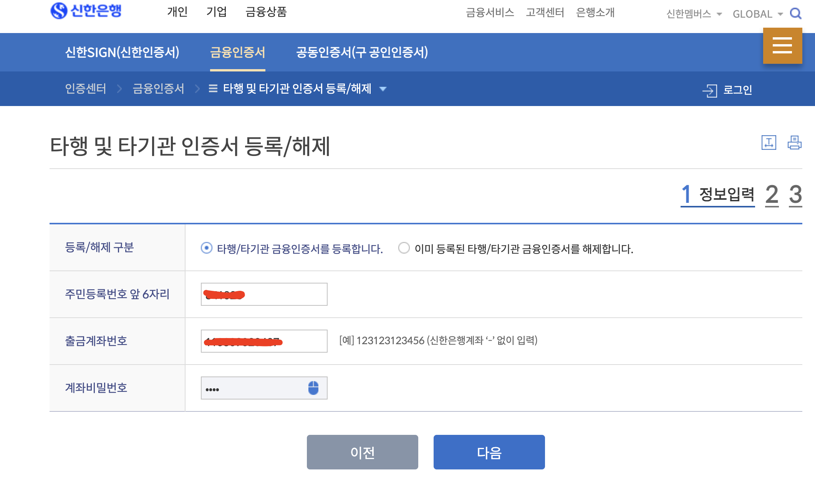This screenshot has height=504, width=815.
Task: Expand breadcrumb 타행 및 타기관 dropdown arrow
Action: (x=383, y=89)
